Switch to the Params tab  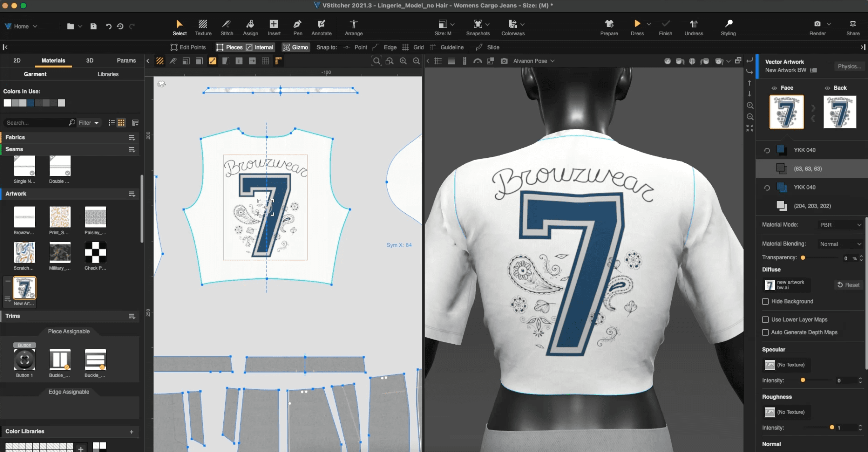[x=126, y=61]
